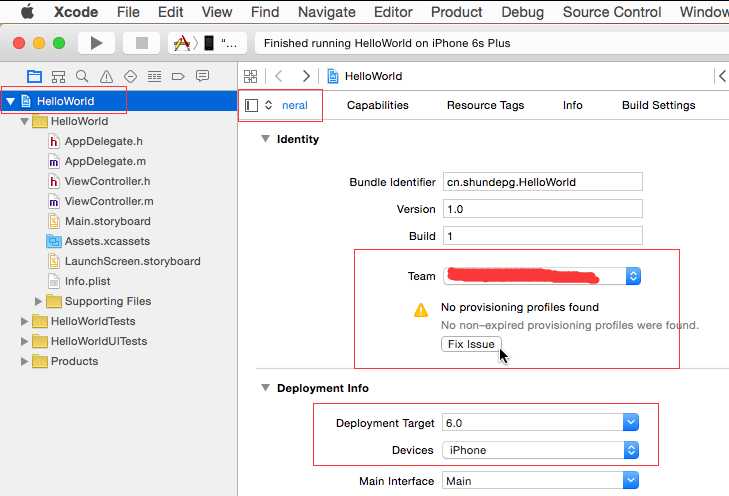
Task: Run the project with the Play button
Action: pos(96,43)
